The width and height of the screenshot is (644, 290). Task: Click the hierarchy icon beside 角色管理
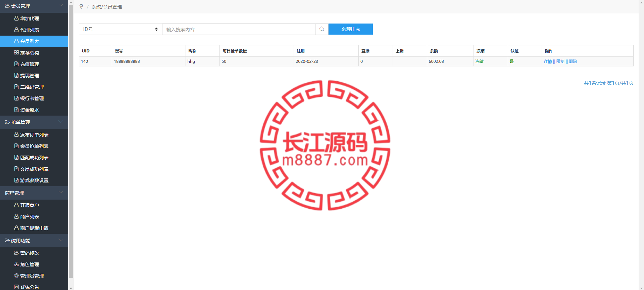(x=16, y=264)
